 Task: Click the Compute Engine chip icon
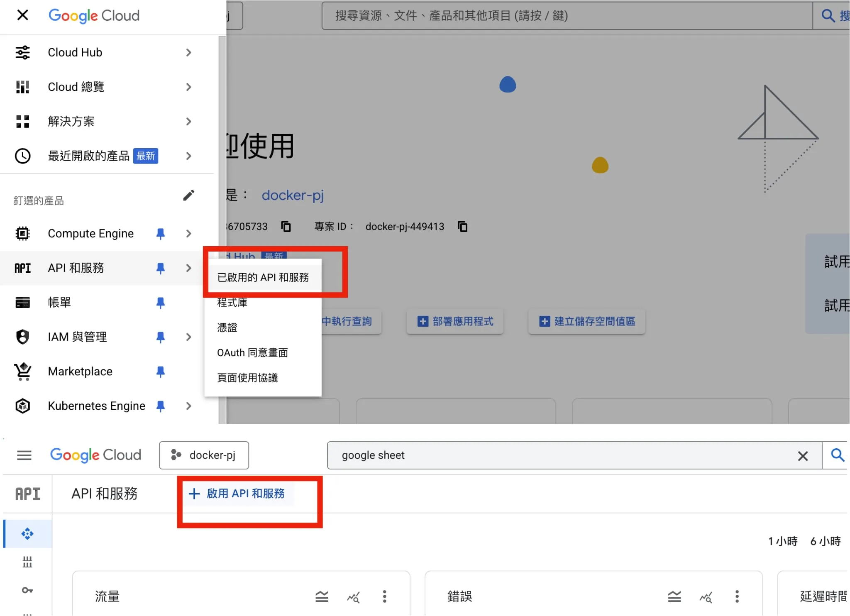point(22,234)
